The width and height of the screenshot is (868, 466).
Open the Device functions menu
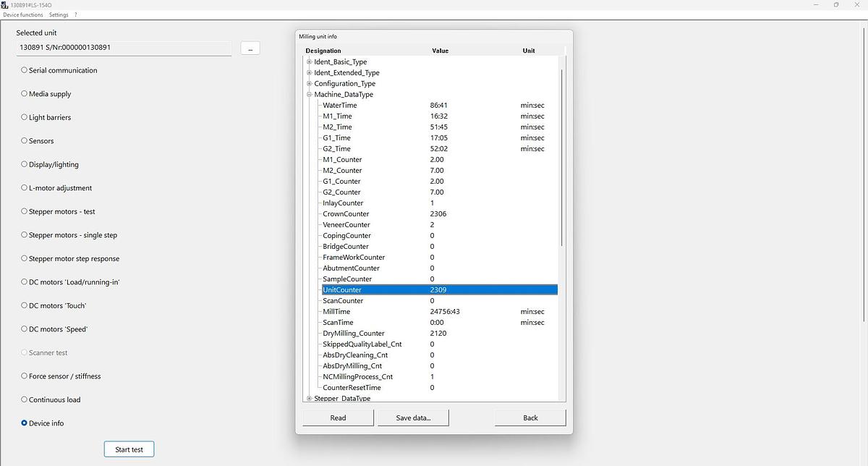23,14
